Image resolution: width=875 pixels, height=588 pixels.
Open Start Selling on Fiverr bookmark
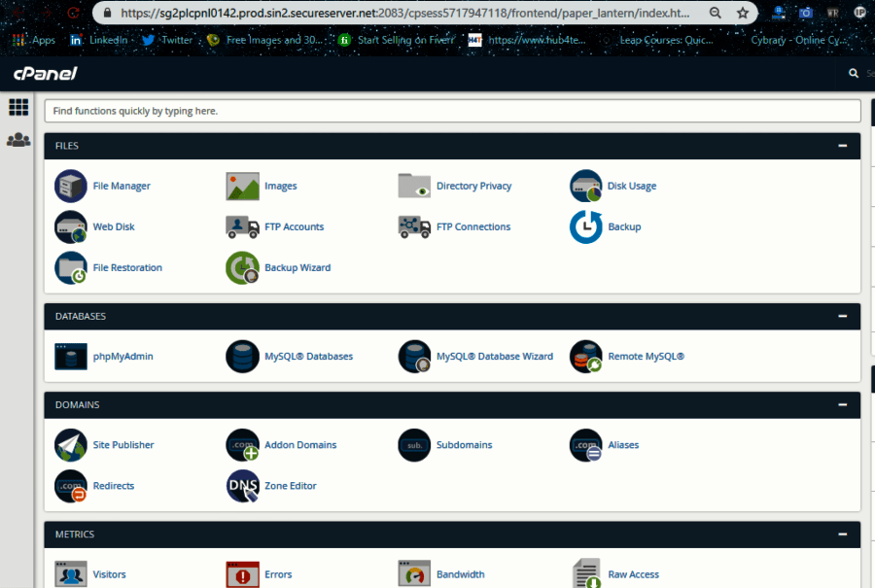tap(396, 40)
